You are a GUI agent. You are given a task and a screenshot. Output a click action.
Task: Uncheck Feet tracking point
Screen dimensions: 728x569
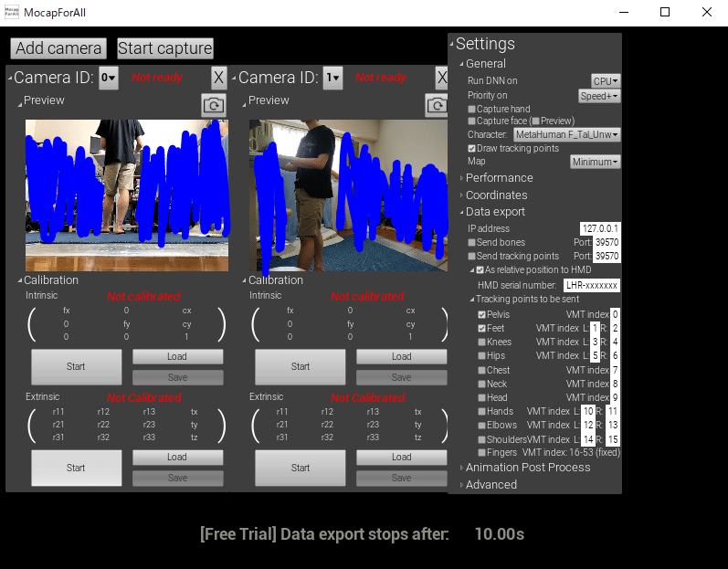(x=482, y=328)
